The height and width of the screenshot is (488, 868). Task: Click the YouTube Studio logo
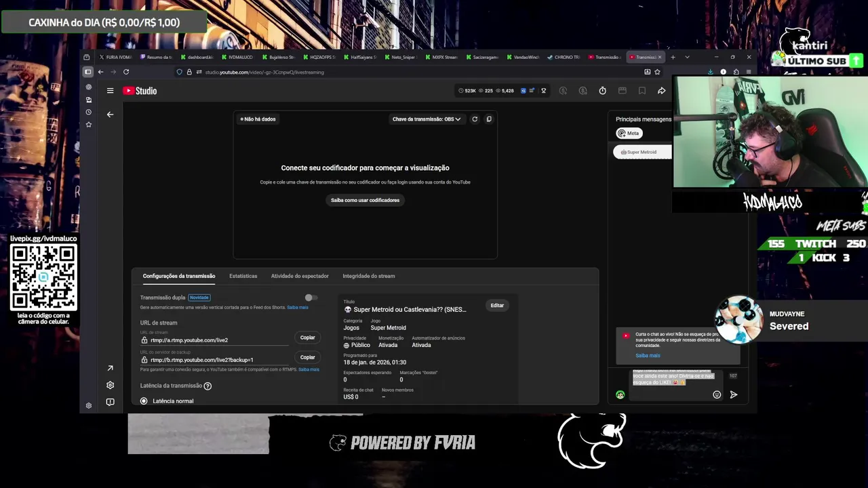pos(140,91)
